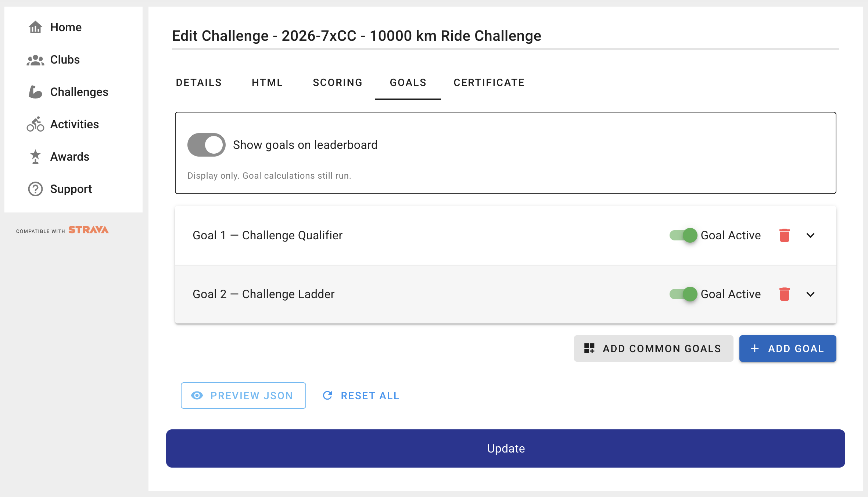The image size is (868, 497).
Task: Open Support via the question mark icon
Action: [x=35, y=189]
